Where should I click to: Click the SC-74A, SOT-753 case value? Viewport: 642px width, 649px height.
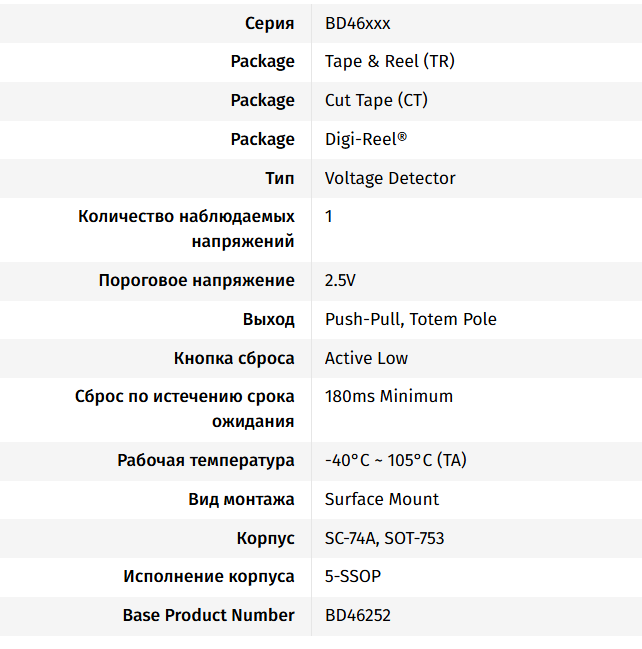pyautogui.click(x=384, y=538)
